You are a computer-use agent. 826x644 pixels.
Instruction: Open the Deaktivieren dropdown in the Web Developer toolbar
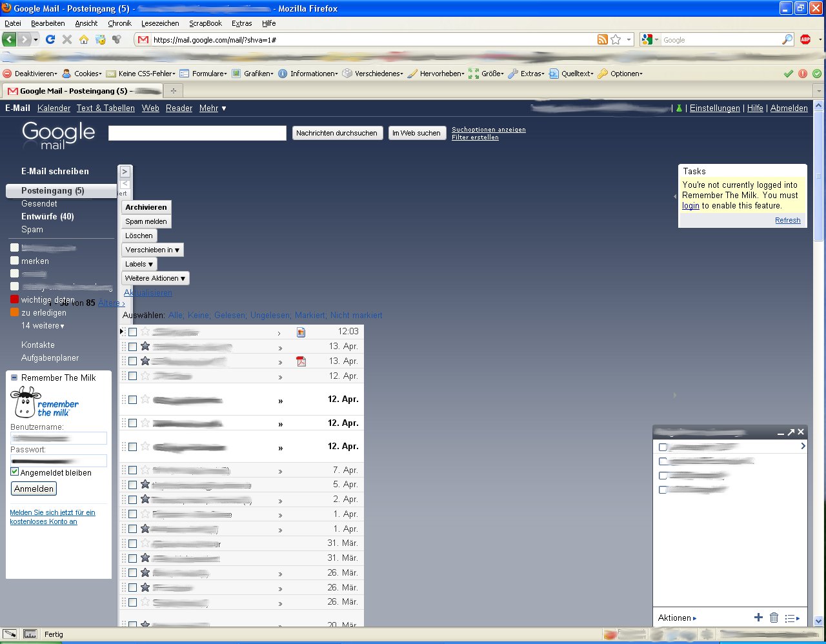pos(30,74)
